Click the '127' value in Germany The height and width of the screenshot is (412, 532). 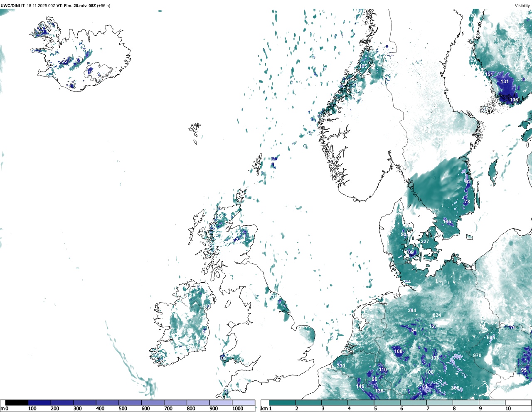click(x=433, y=326)
